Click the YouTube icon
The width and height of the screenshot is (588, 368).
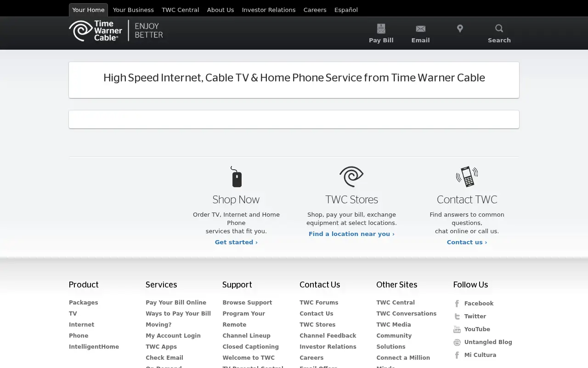[x=457, y=329]
